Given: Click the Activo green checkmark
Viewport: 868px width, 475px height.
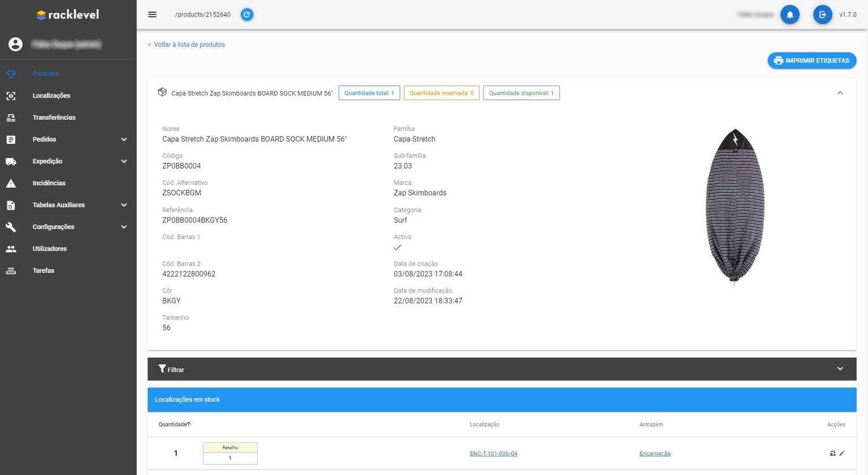Looking at the screenshot, I should tap(398, 247).
